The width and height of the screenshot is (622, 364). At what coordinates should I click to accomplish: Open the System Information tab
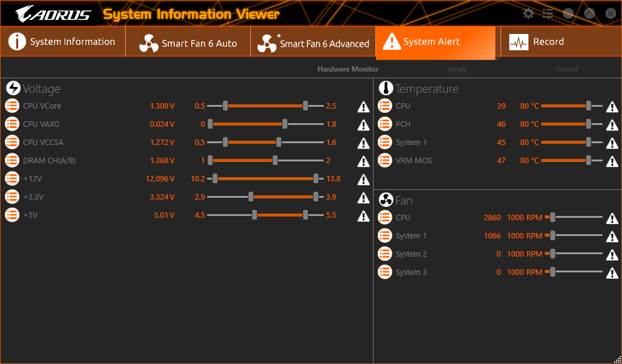pyautogui.click(x=63, y=42)
